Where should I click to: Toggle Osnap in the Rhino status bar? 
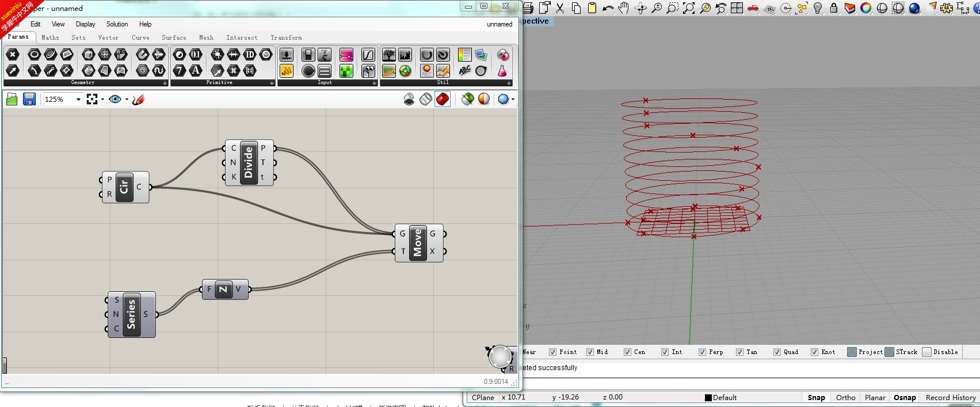[x=905, y=397]
